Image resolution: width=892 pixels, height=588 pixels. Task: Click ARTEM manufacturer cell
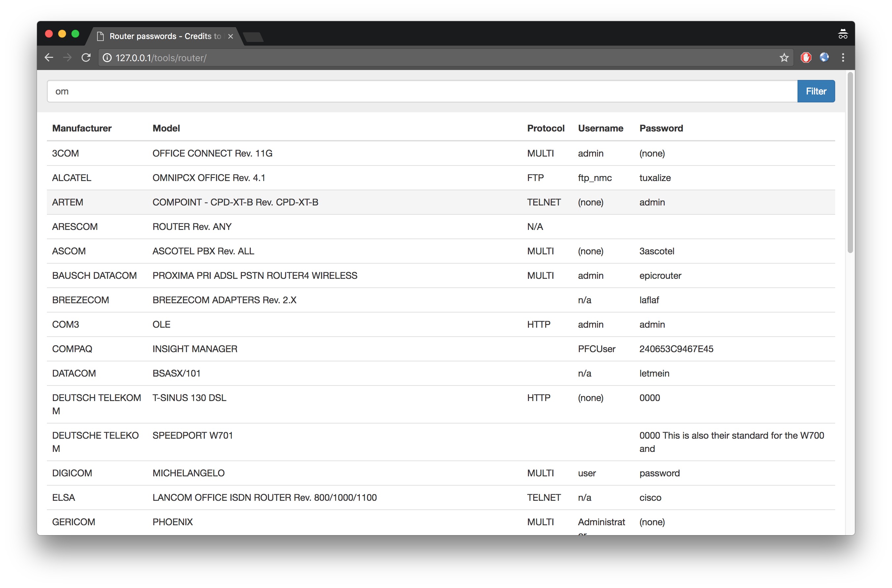(x=67, y=202)
